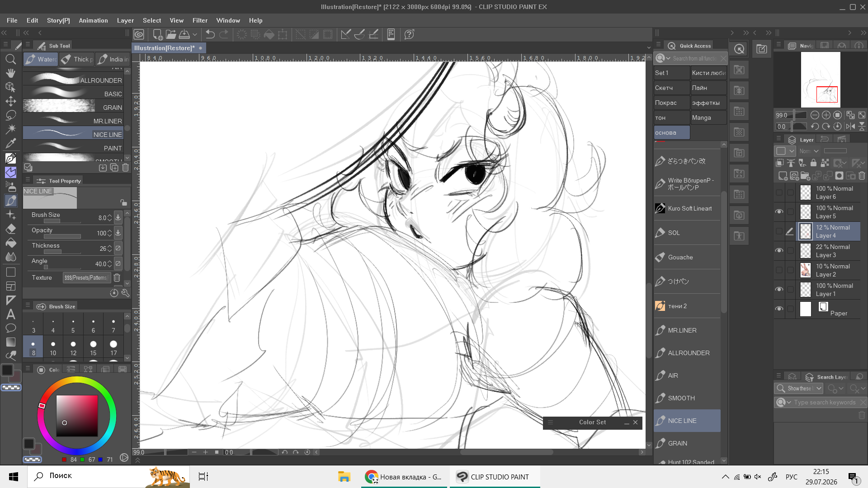Hide Layer 3 with its eye icon
The image size is (868, 488).
(x=779, y=251)
